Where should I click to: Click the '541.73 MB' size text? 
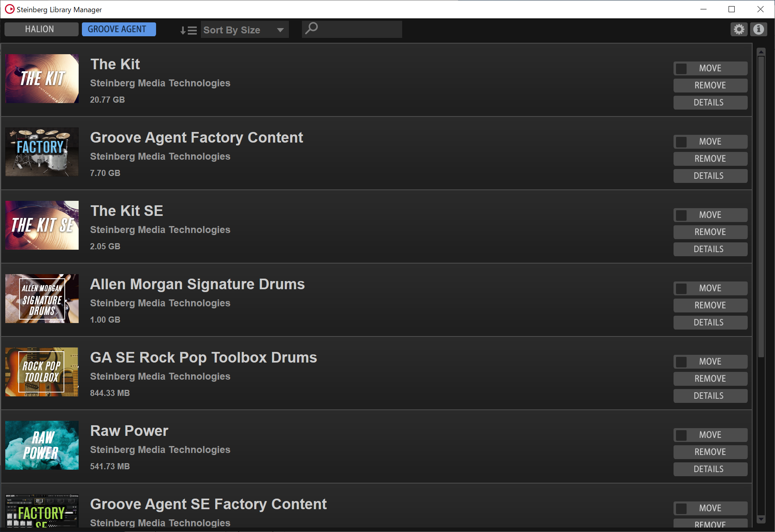[x=110, y=466]
